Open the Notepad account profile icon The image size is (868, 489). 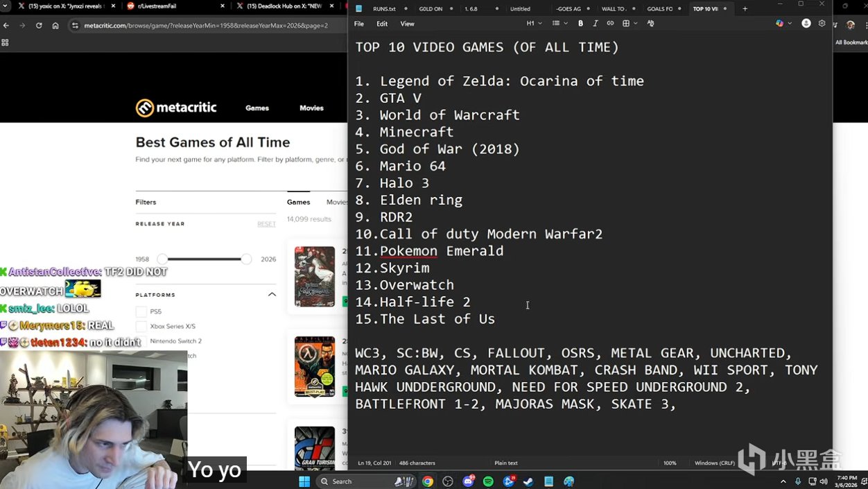806,23
